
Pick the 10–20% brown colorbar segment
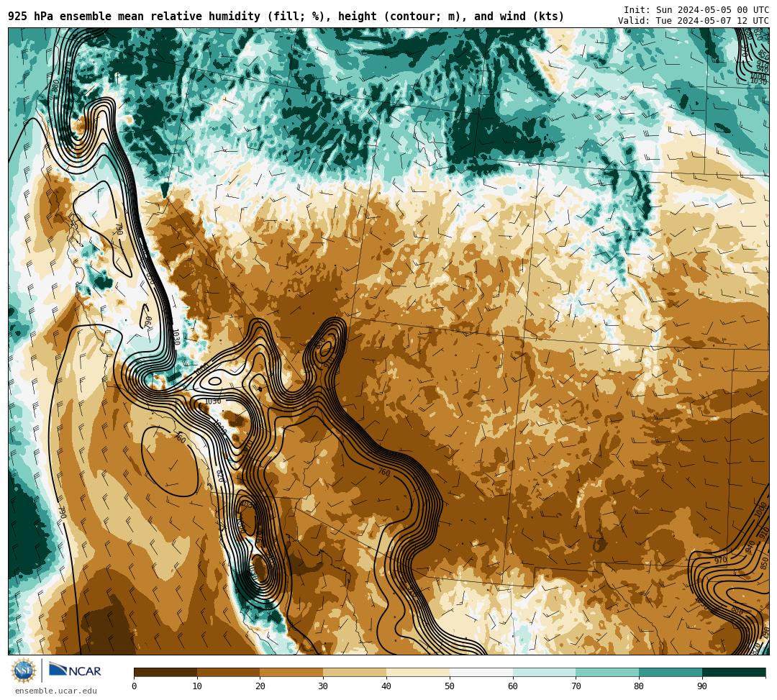coord(229,672)
